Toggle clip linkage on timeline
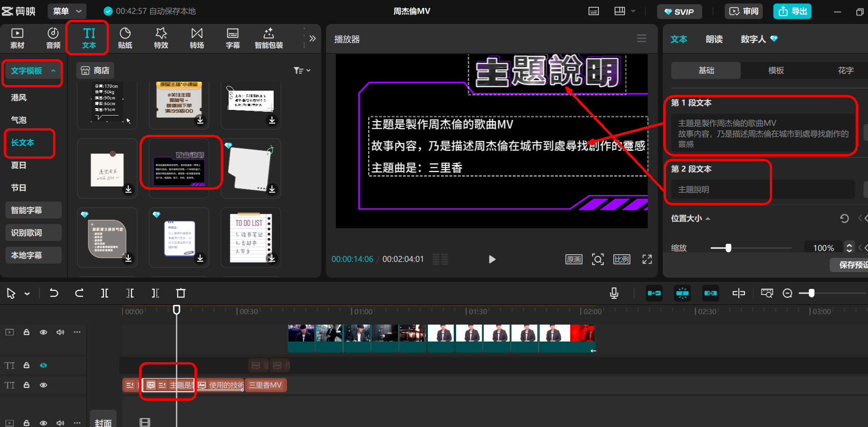This screenshot has width=868, height=427. click(x=711, y=293)
